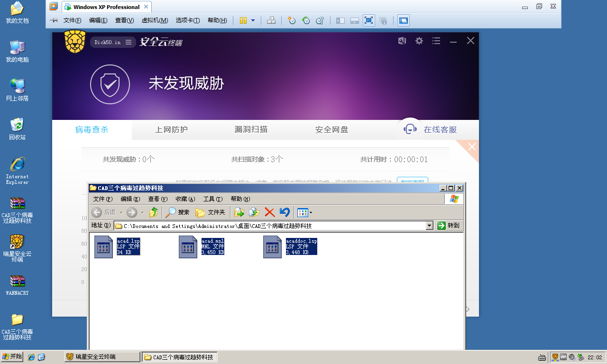Click the Copy To icon in Explorer toolbar
The width and height of the screenshot is (607, 364).
point(255,212)
